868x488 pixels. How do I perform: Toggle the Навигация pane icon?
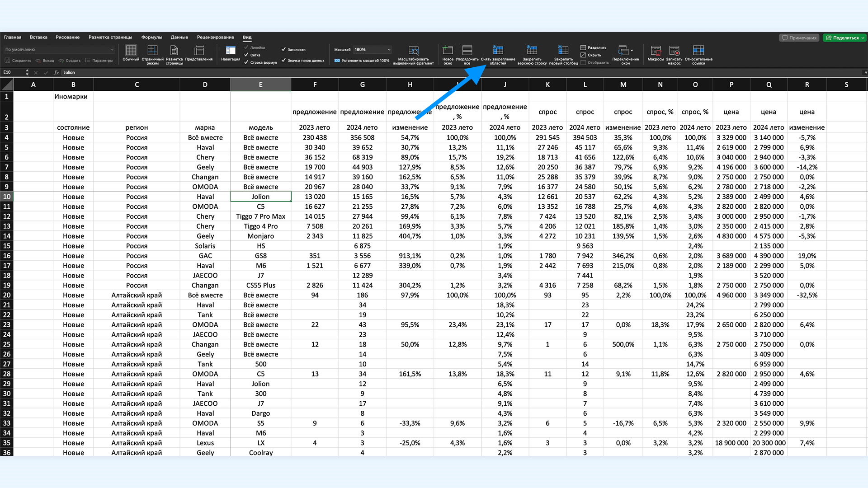pos(231,50)
